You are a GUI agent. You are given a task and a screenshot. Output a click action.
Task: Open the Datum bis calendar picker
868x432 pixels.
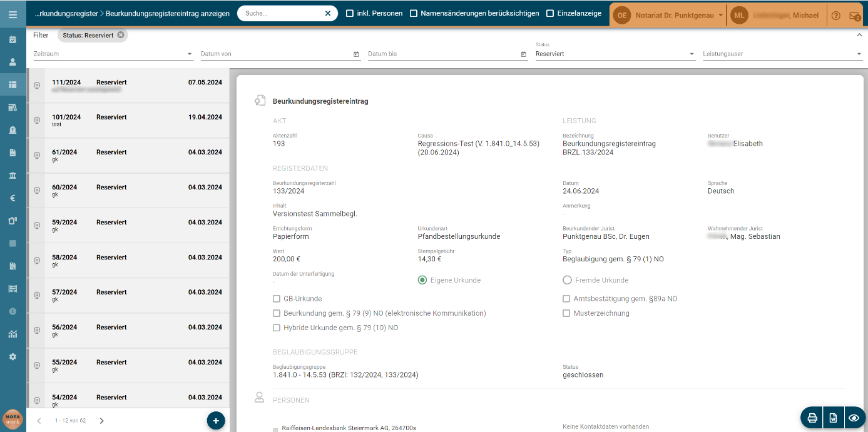524,54
